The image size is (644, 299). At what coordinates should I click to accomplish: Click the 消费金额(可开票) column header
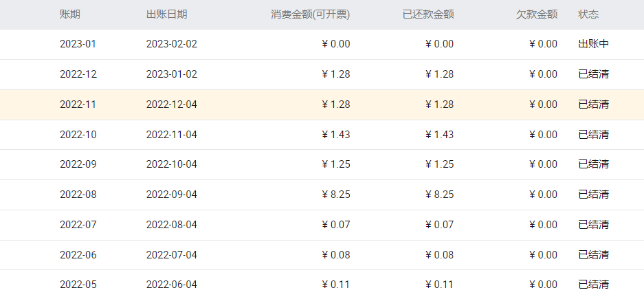tap(311, 14)
